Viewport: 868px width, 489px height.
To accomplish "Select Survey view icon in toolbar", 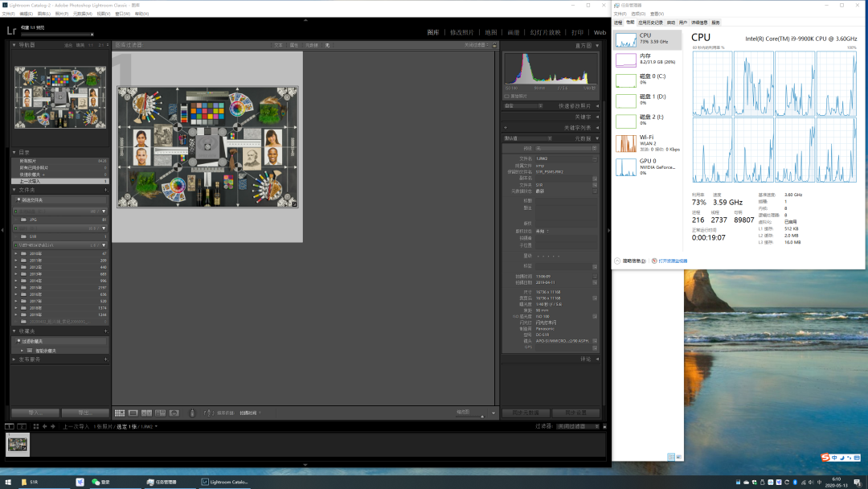I will point(160,413).
